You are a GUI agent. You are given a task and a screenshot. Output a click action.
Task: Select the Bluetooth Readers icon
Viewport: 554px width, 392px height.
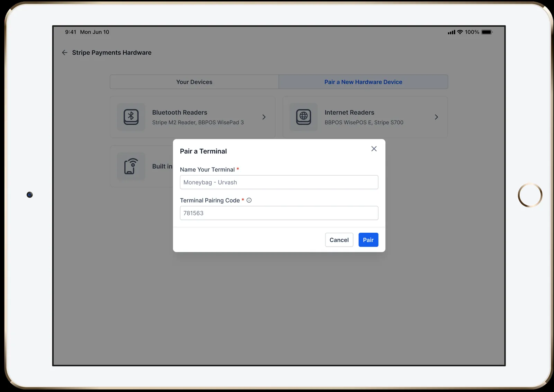(x=131, y=117)
